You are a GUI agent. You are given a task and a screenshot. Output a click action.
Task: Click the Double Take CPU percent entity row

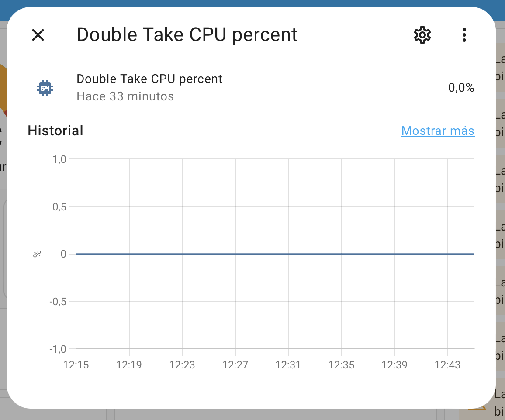point(218,87)
